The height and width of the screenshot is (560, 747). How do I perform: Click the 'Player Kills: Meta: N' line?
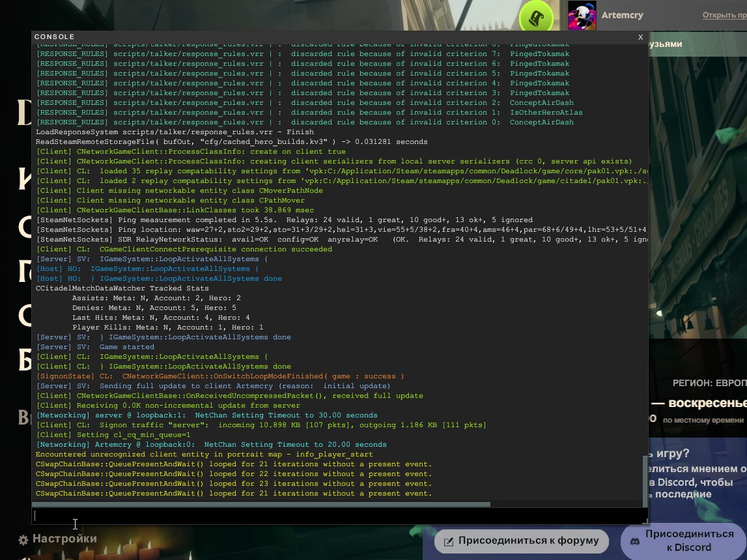tap(167, 327)
